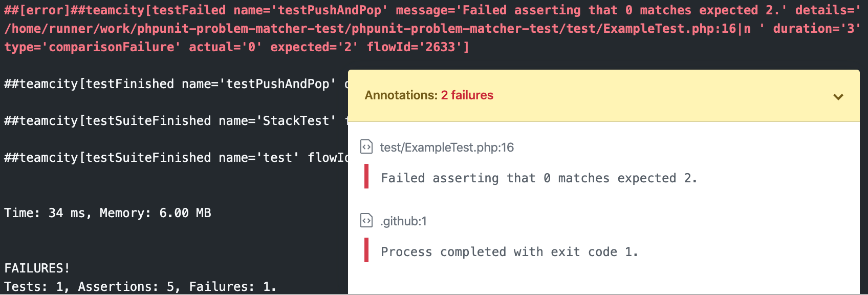Click the 'Tests: 1, Assertions: 5' summary line
The width and height of the screenshot is (868, 295).
[140, 287]
